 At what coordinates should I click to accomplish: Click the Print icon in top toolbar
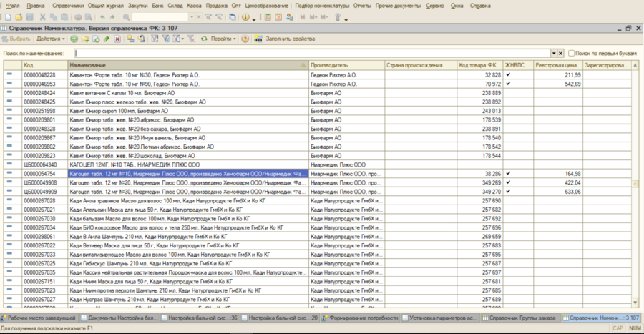(x=78, y=17)
